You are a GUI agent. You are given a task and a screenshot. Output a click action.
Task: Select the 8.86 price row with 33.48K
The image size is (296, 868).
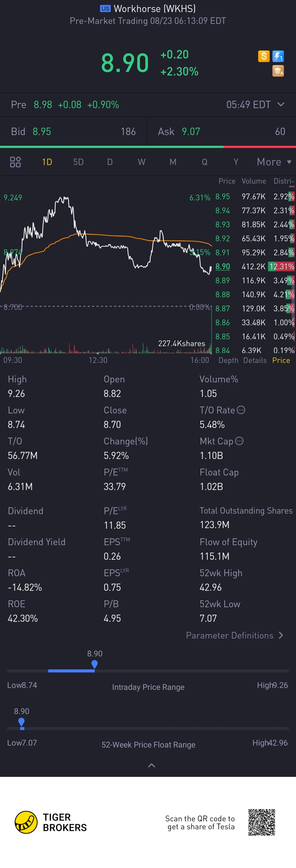pyautogui.click(x=255, y=323)
